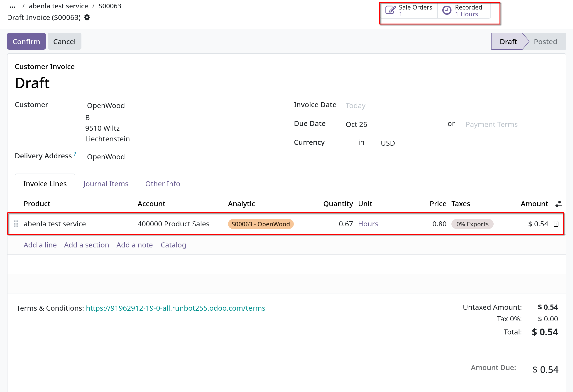Cancel the draft invoice
Viewport: 573px width, 392px height.
tap(64, 41)
